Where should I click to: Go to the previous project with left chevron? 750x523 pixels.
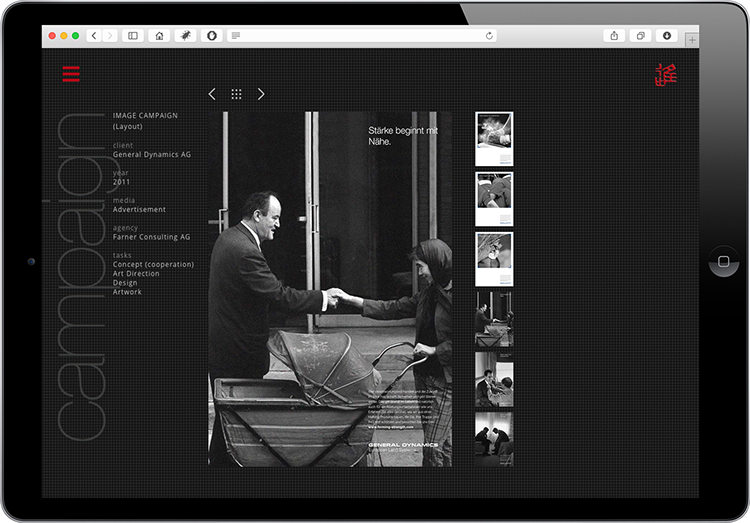click(x=212, y=94)
